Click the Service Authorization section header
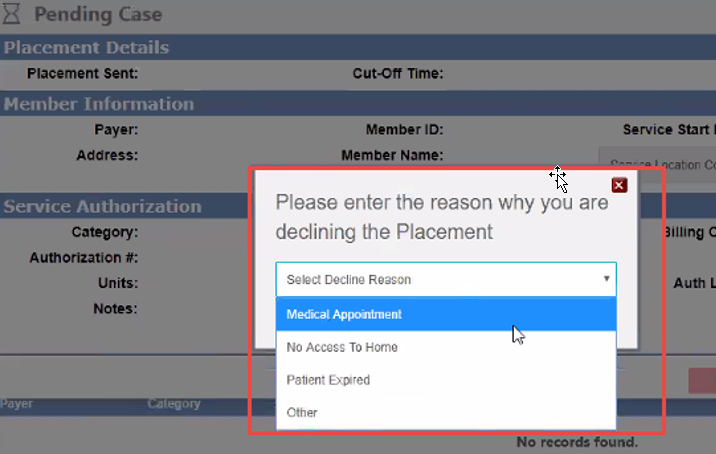The height and width of the screenshot is (454, 716). pos(102,206)
